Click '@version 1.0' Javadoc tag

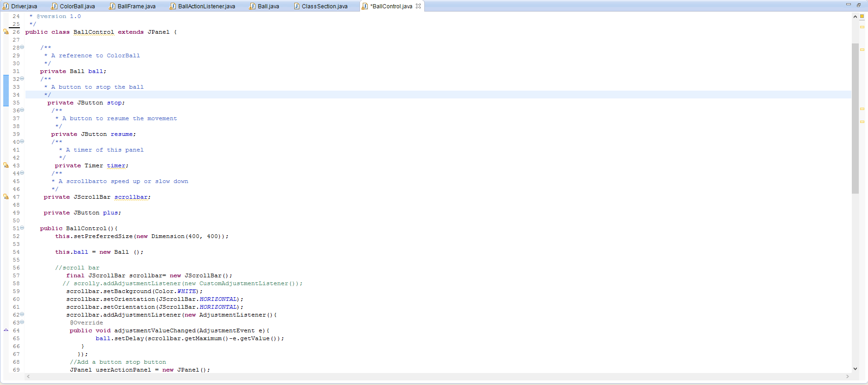58,16
